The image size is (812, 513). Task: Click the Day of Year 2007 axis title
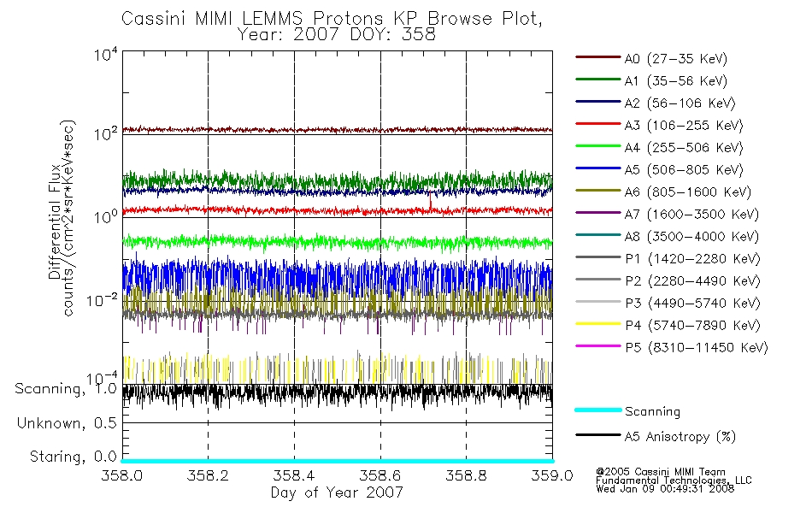click(337, 492)
